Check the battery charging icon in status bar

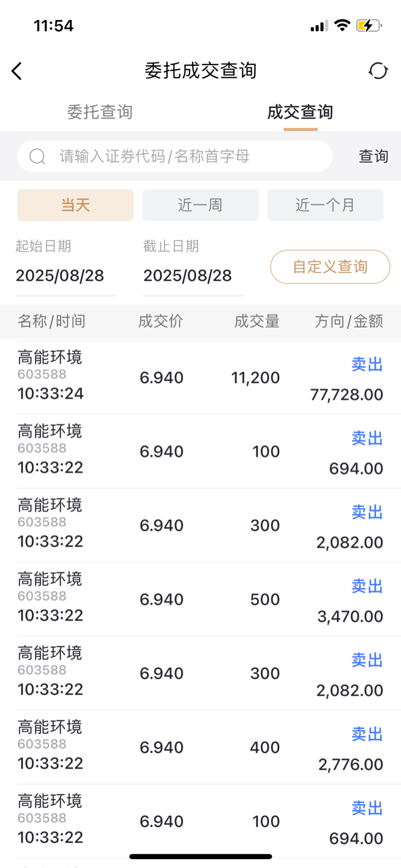tap(369, 25)
